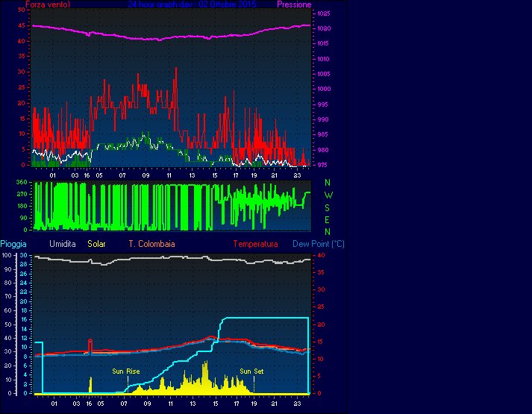
Task: Click the 360 value on direction axis
Action: 21,183
